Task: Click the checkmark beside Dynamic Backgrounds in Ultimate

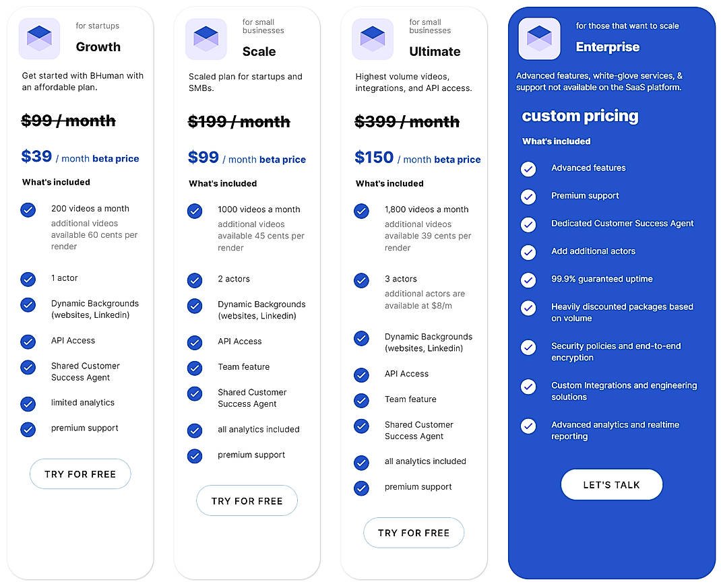Action: pos(361,339)
